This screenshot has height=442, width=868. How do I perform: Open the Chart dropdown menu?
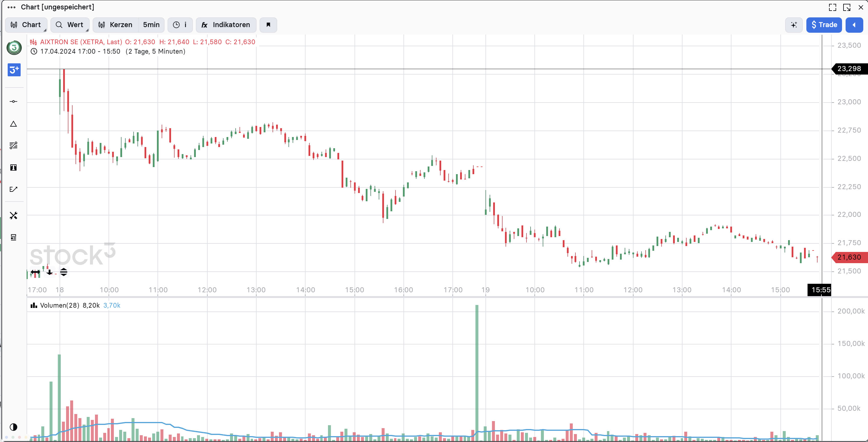[26, 25]
